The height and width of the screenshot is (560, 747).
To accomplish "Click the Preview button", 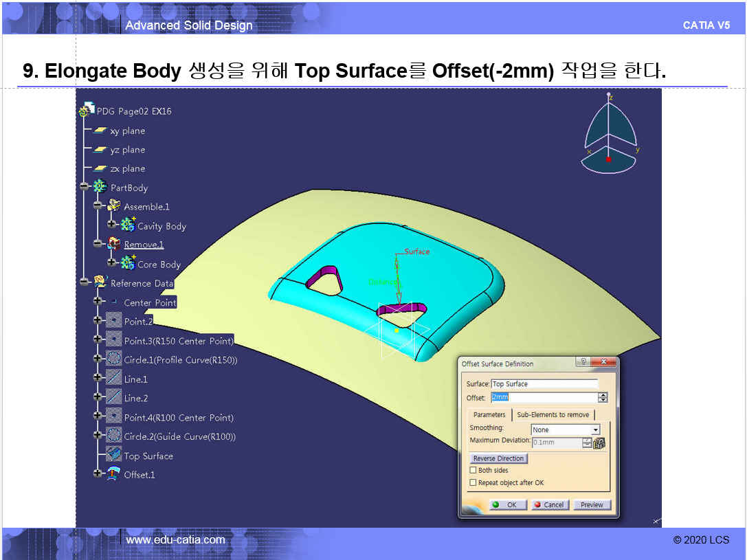I will click(592, 504).
